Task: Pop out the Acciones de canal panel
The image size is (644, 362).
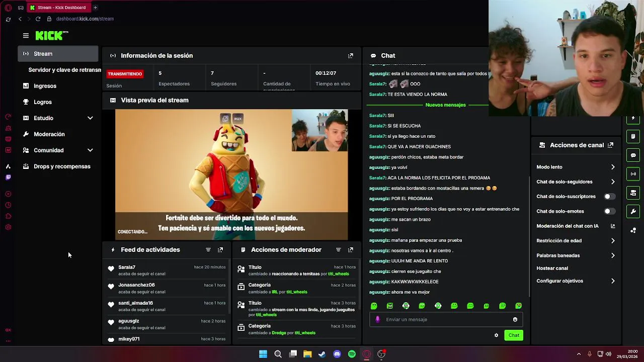Action: coord(610,145)
